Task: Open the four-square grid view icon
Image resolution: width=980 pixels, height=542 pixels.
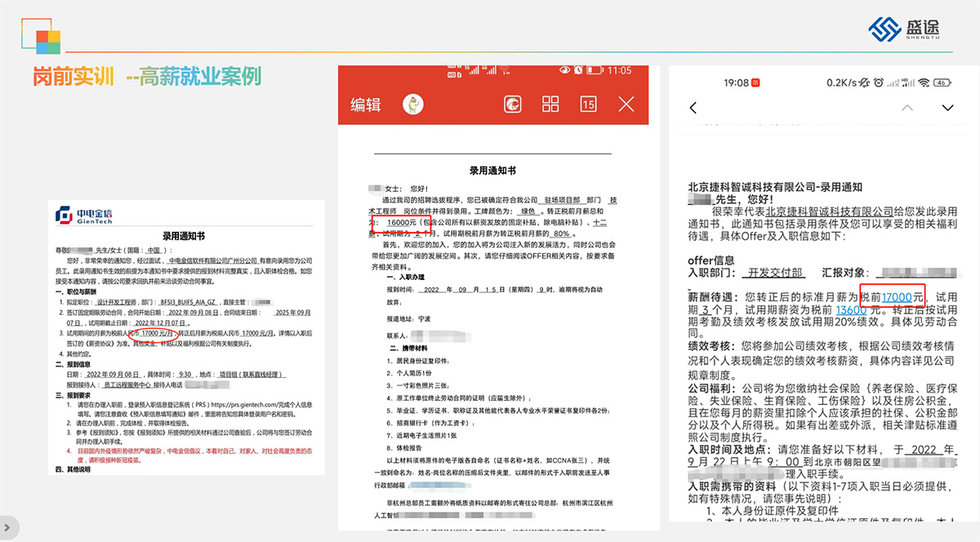Action: [550, 104]
